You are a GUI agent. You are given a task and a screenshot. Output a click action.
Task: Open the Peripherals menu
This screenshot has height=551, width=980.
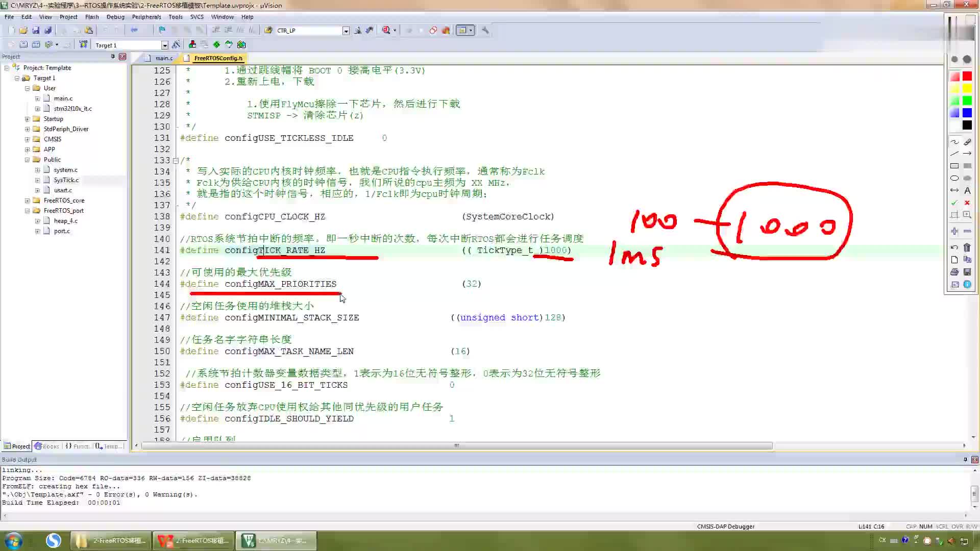click(x=146, y=17)
